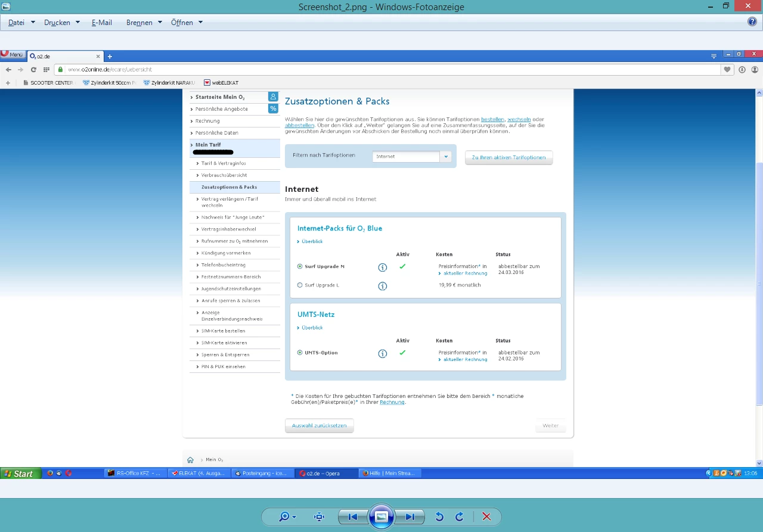
Task: Reload the o2online page
Action: coord(33,70)
